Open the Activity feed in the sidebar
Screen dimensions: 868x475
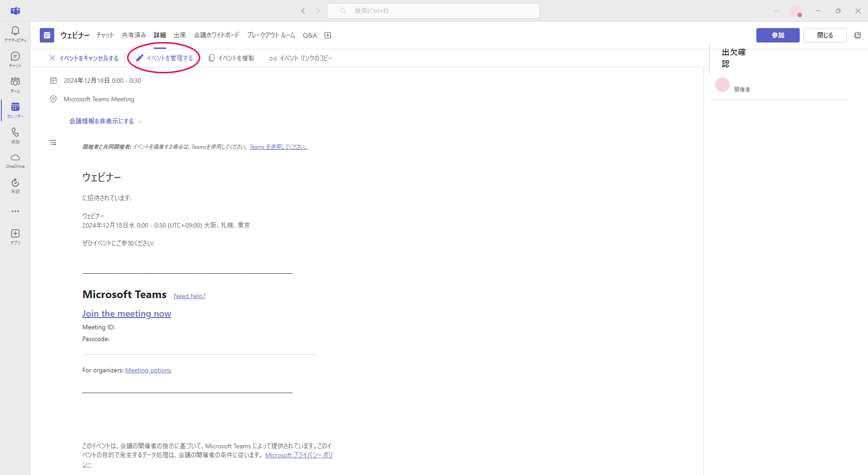pos(15,33)
